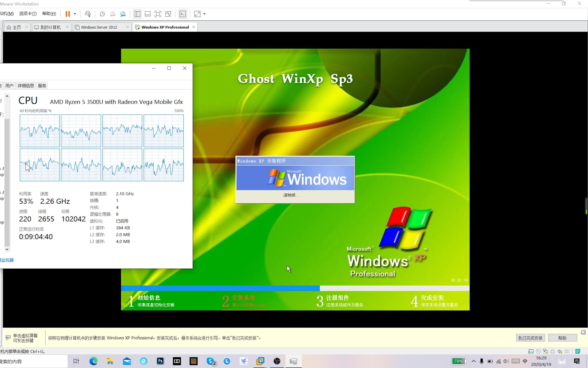Screen dimensions: 588x368
Task: Take a snapshot of this VM
Action: [x=102, y=14]
